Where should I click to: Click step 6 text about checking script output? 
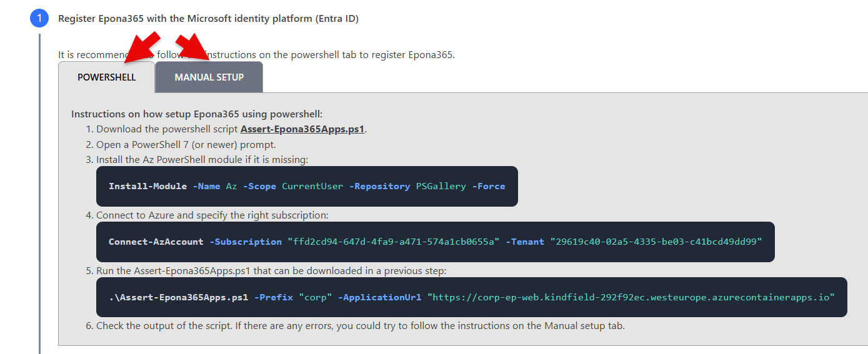tap(360, 325)
